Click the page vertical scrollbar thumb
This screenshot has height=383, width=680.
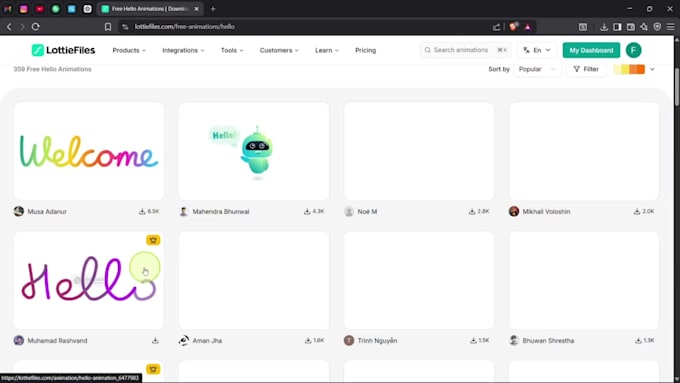click(677, 87)
